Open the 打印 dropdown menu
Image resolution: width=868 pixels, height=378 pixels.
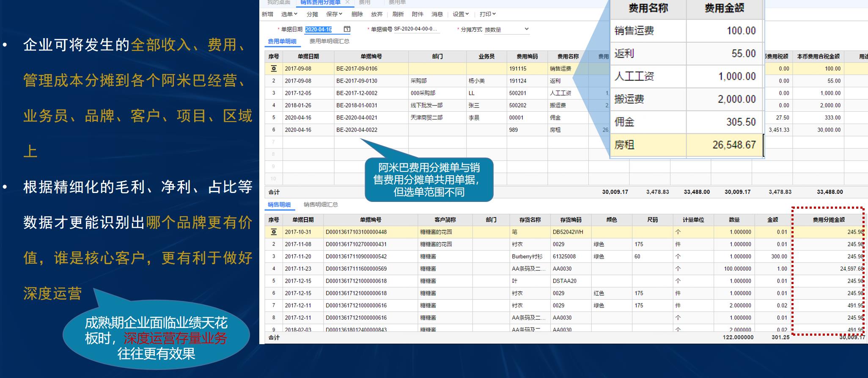click(x=488, y=14)
